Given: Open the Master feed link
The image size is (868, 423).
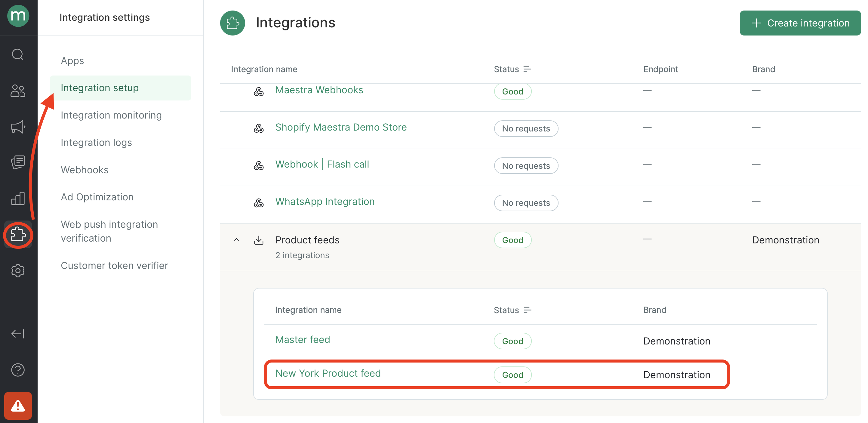Looking at the screenshot, I should tap(303, 339).
